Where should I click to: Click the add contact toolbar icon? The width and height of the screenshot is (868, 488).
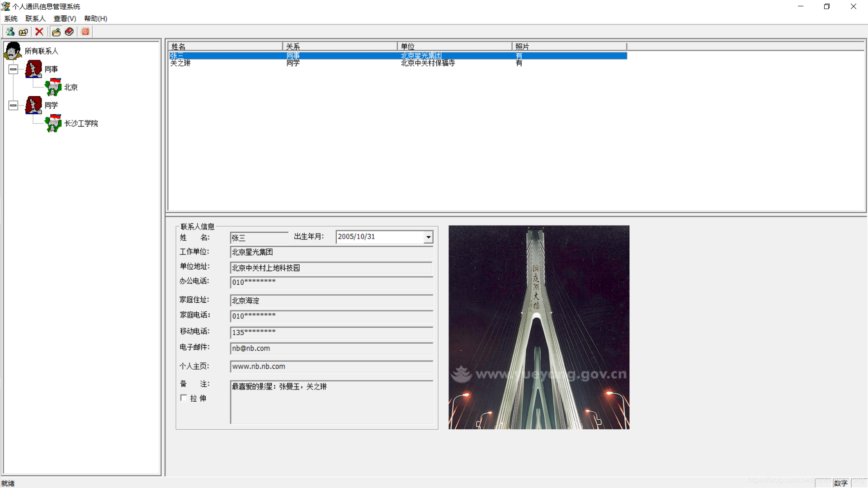(x=10, y=32)
